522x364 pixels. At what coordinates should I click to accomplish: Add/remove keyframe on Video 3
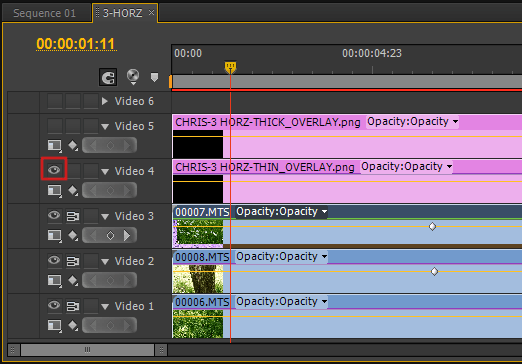coord(110,235)
